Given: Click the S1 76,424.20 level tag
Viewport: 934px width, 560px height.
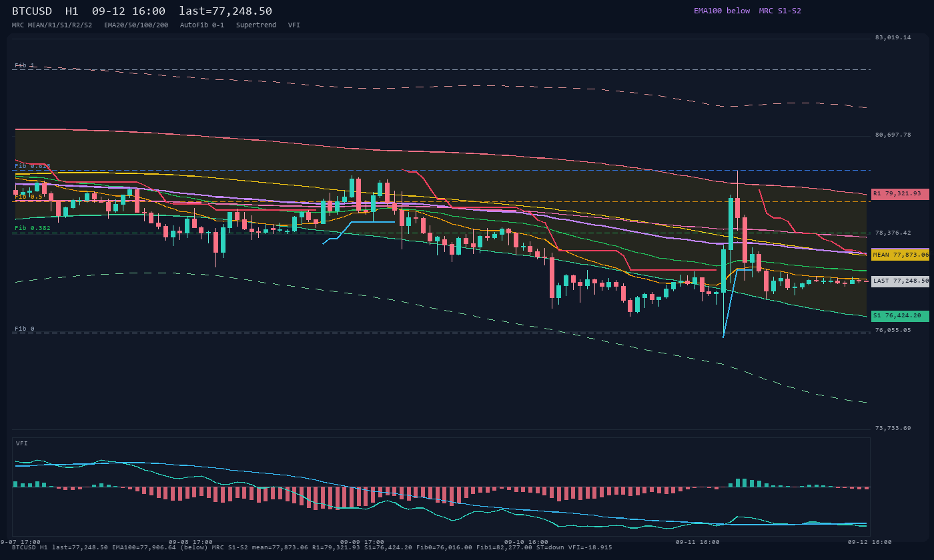Looking at the screenshot, I should click(x=900, y=315).
